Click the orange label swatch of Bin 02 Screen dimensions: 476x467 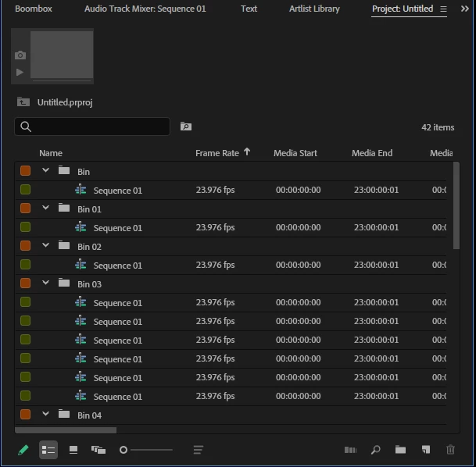[x=25, y=246]
